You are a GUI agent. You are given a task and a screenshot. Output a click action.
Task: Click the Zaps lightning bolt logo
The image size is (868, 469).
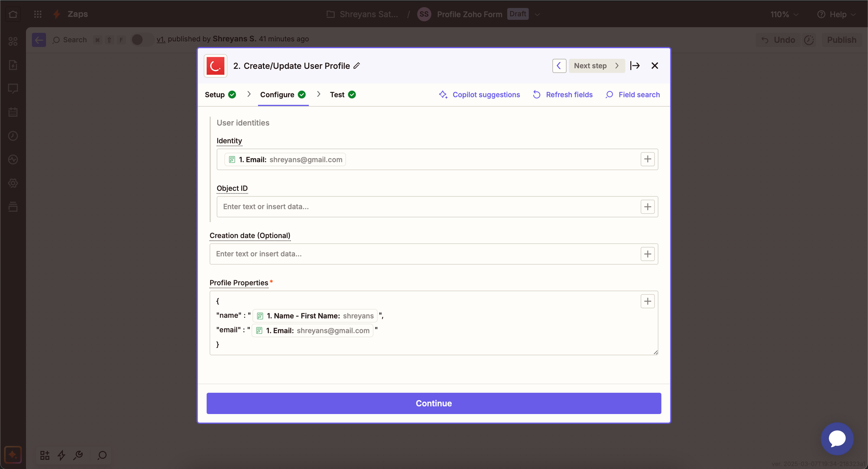pos(57,14)
